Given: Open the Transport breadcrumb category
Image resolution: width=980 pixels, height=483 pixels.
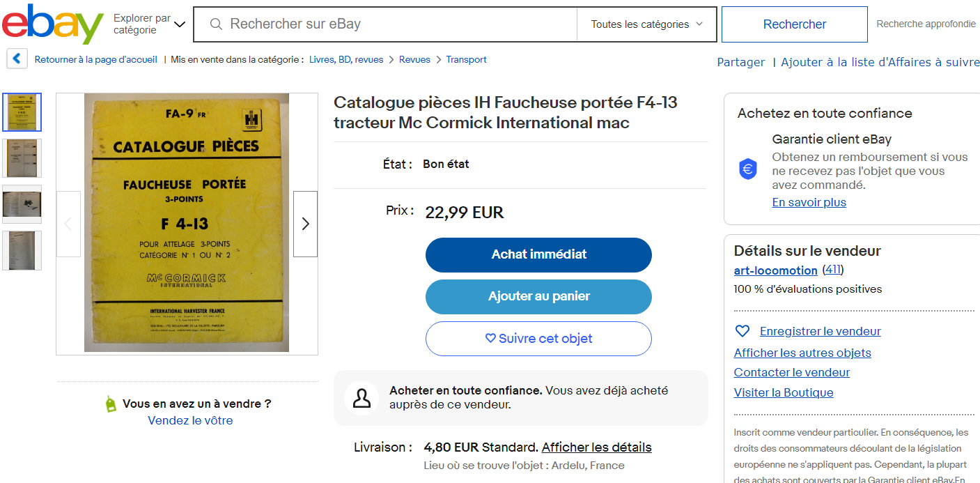Looking at the screenshot, I should tap(466, 60).
